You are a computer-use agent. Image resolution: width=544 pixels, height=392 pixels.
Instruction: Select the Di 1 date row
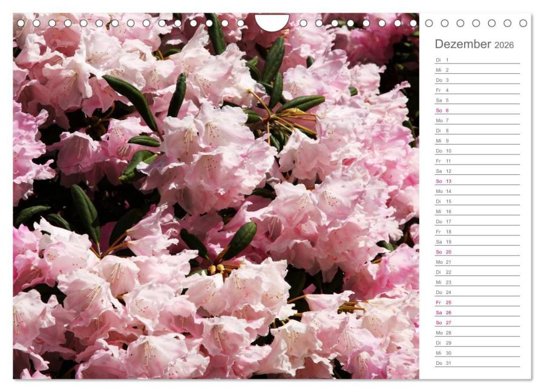[x=477, y=60]
